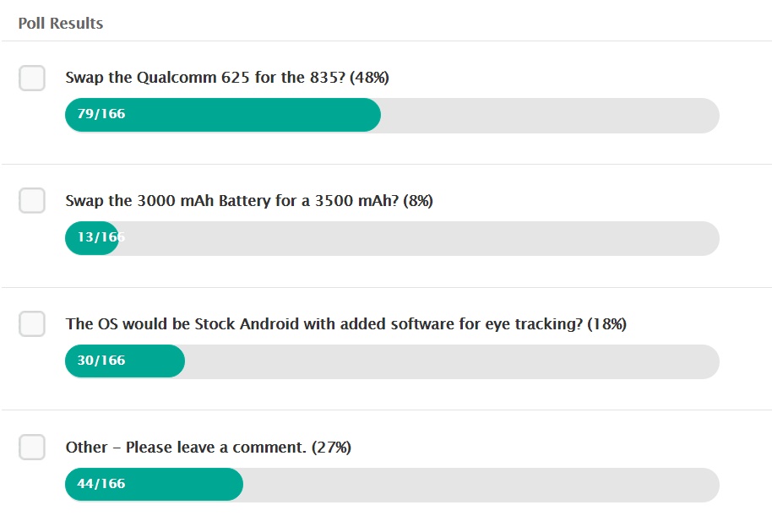Image resolution: width=772 pixels, height=532 pixels.
Task: Select the checkbox for the Stock Android OS option
Action: point(31,324)
